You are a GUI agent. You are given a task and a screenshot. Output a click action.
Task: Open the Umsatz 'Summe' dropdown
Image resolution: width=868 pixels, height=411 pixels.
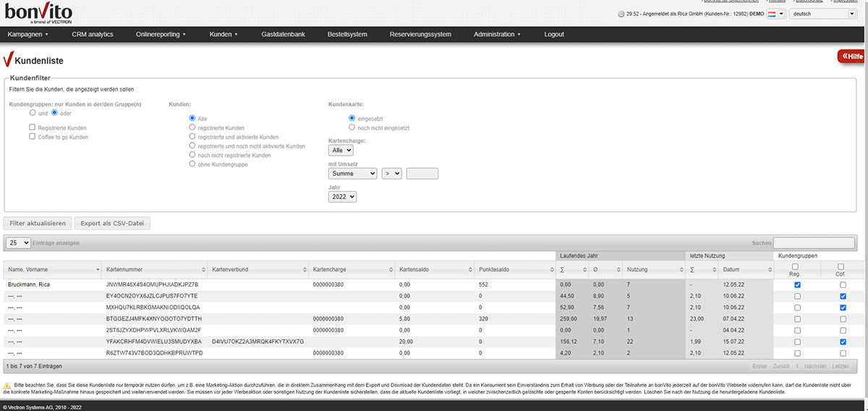pos(352,174)
